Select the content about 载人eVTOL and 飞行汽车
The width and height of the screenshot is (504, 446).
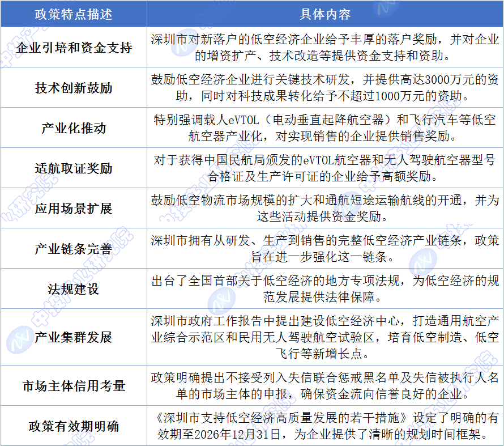[325, 128]
